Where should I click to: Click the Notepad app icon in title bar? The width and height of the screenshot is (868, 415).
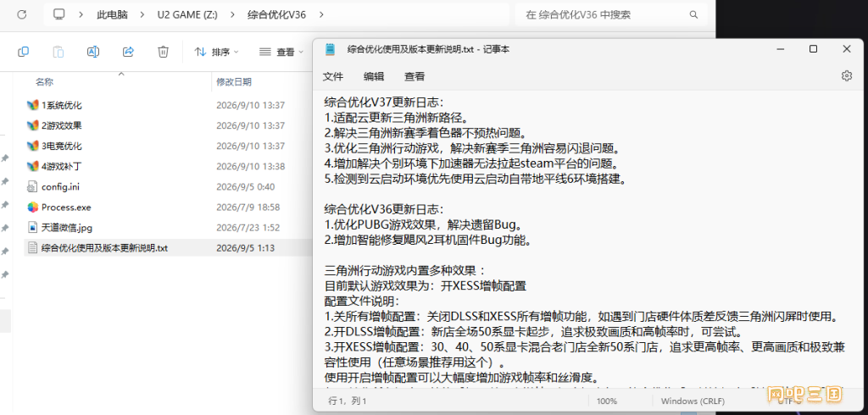pos(331,49)
